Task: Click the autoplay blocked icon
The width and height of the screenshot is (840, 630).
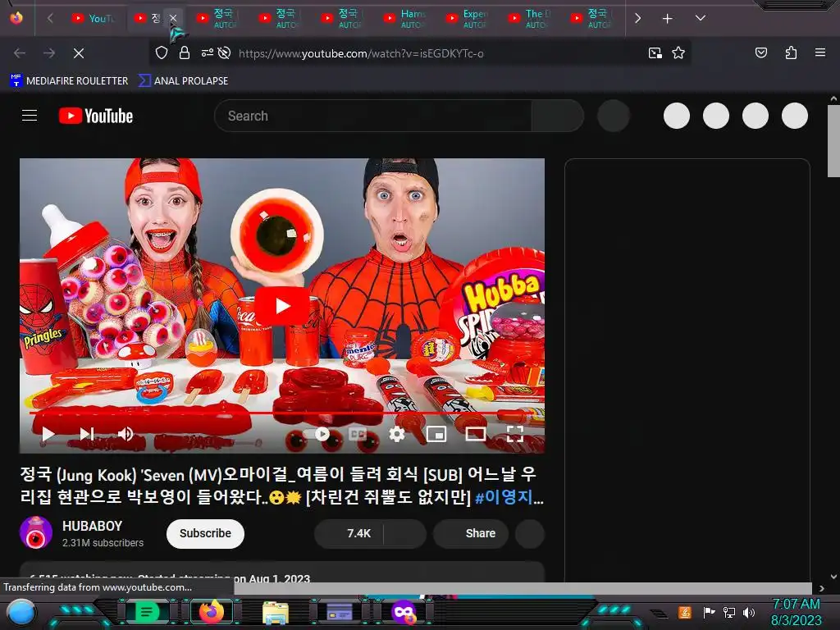Action: (225, 53)
